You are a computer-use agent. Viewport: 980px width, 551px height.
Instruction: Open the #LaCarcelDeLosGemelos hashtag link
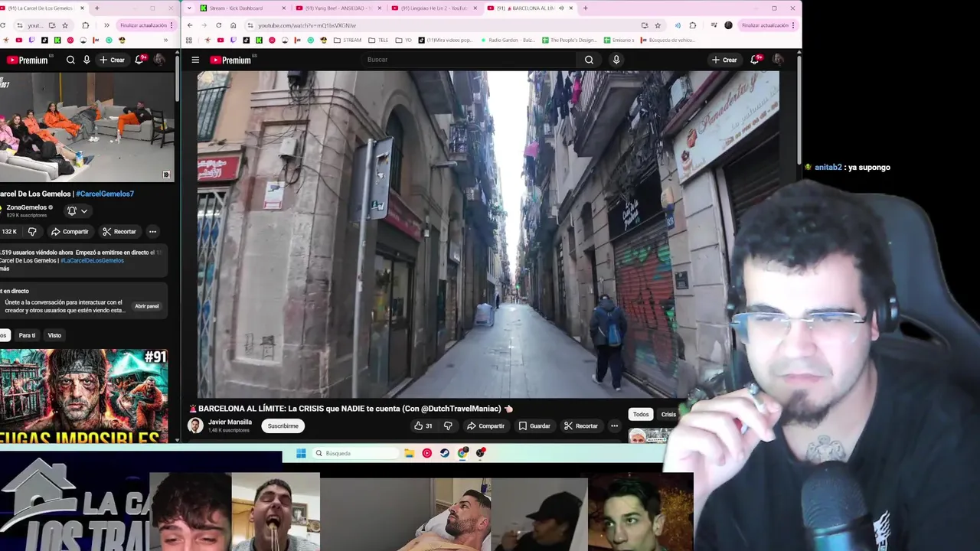pyautogui.click(x=92, y=260)
